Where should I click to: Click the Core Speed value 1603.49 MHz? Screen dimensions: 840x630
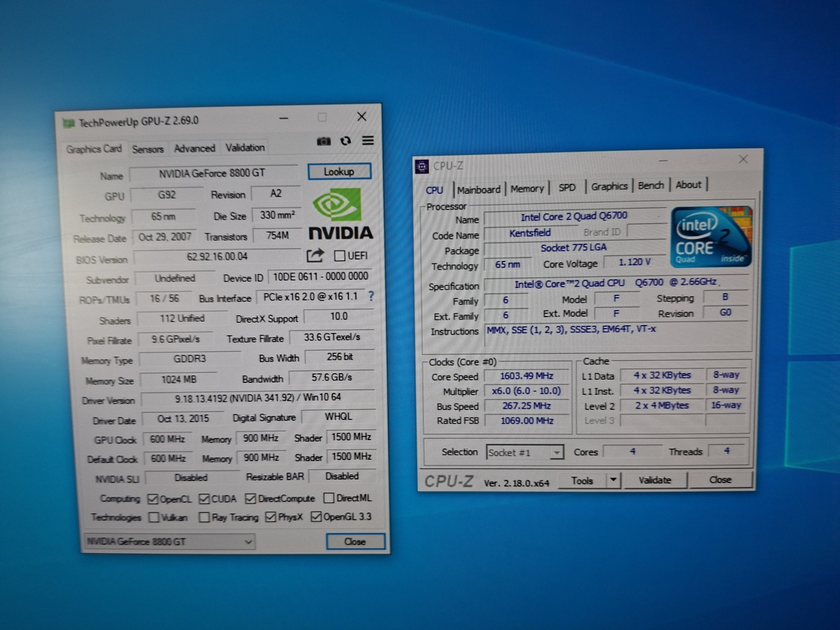pyautogui.click(x=527, y=376)
